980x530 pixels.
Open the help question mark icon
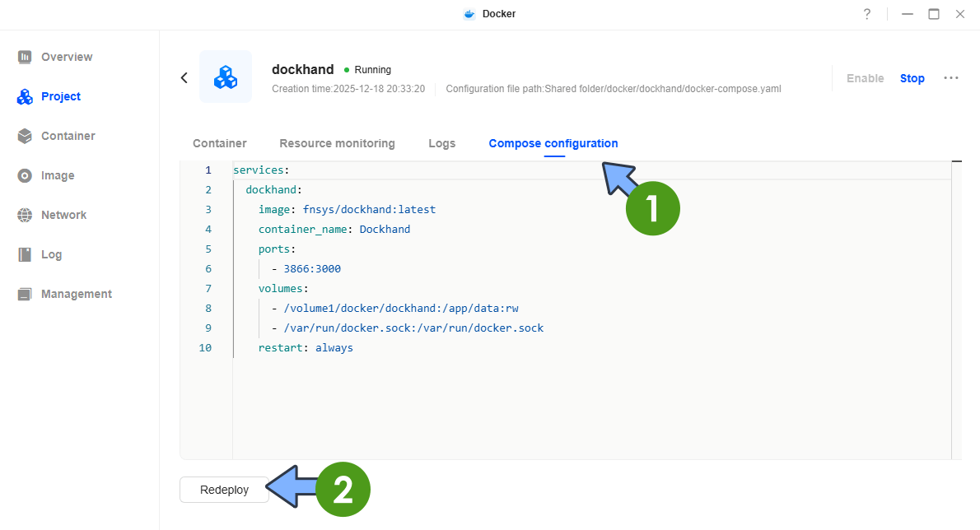point(867,14)
